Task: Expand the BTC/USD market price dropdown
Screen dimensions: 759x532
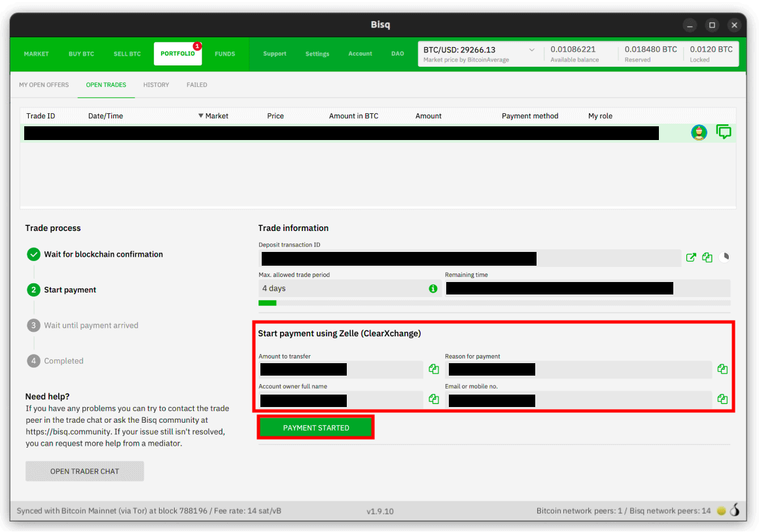Action: (x=531, y=50)
